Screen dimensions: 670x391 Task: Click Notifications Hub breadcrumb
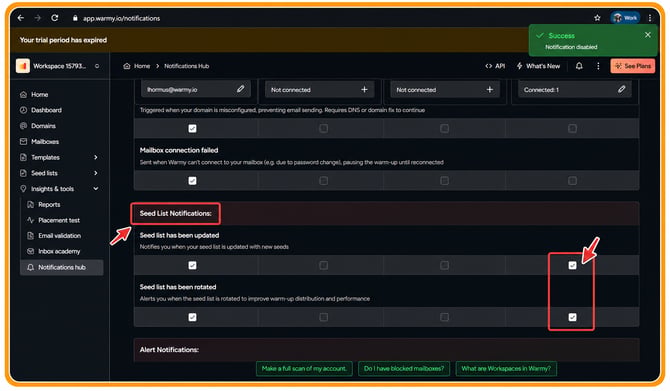coord(186,66)
